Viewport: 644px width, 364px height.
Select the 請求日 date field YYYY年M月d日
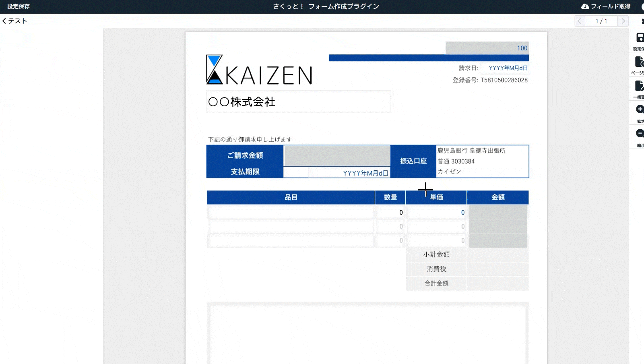tap(505, 68)
